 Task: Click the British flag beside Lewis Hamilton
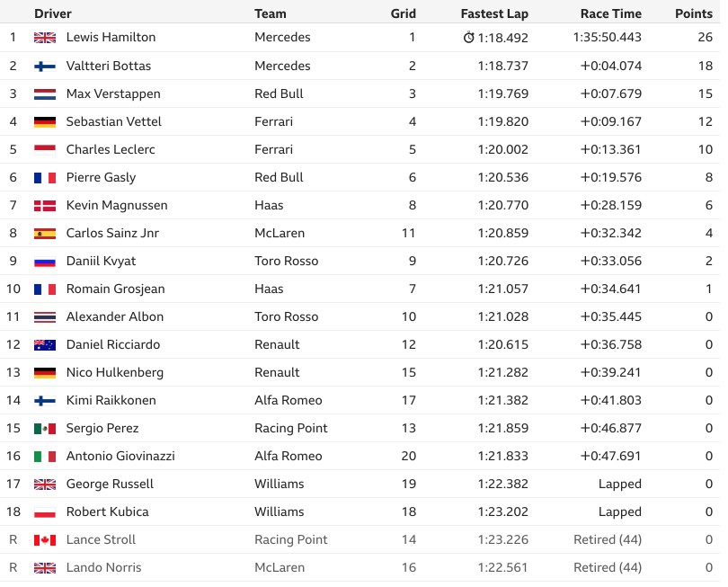45,38
